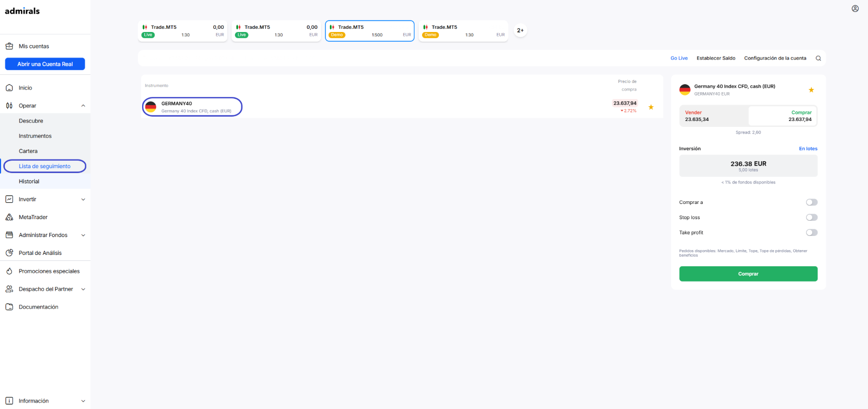The height and width of the screenshot is (409, 868).
Task: Click the admirals logo
Action: click(x=22, y=11)
